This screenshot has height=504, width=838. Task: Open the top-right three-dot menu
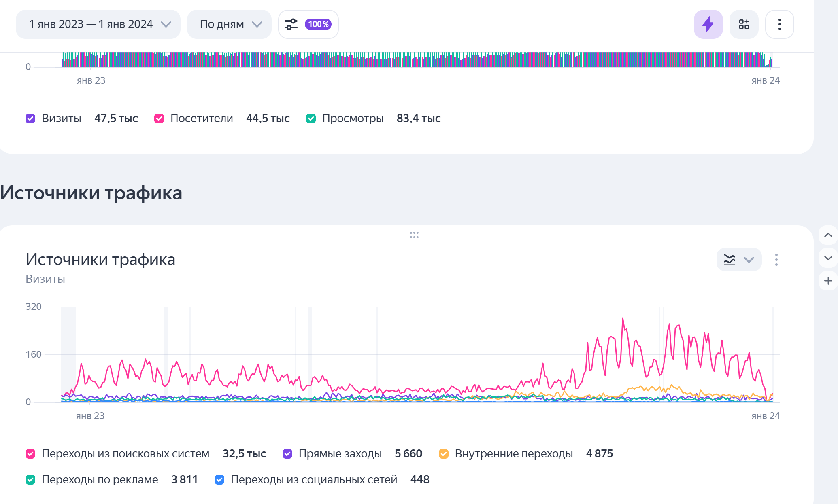(779, 24)
